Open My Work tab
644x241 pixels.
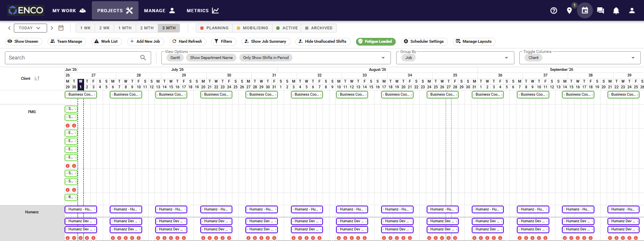point(69,11)
